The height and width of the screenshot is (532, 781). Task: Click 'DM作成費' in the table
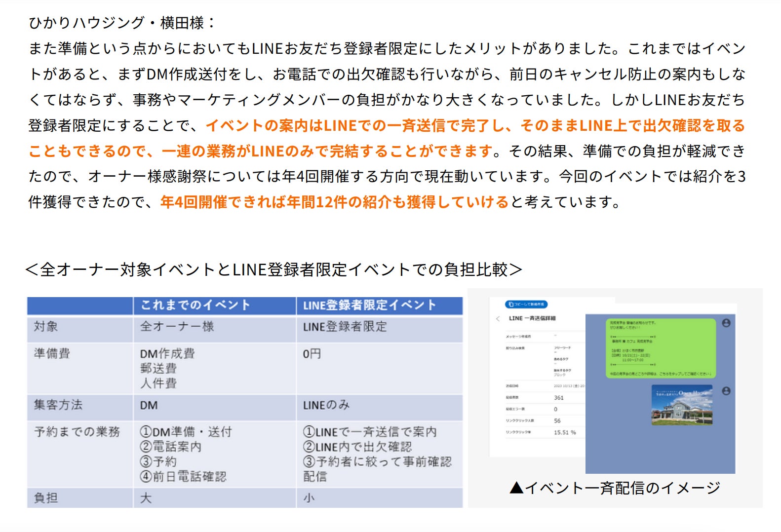click(x=168, y=353)
